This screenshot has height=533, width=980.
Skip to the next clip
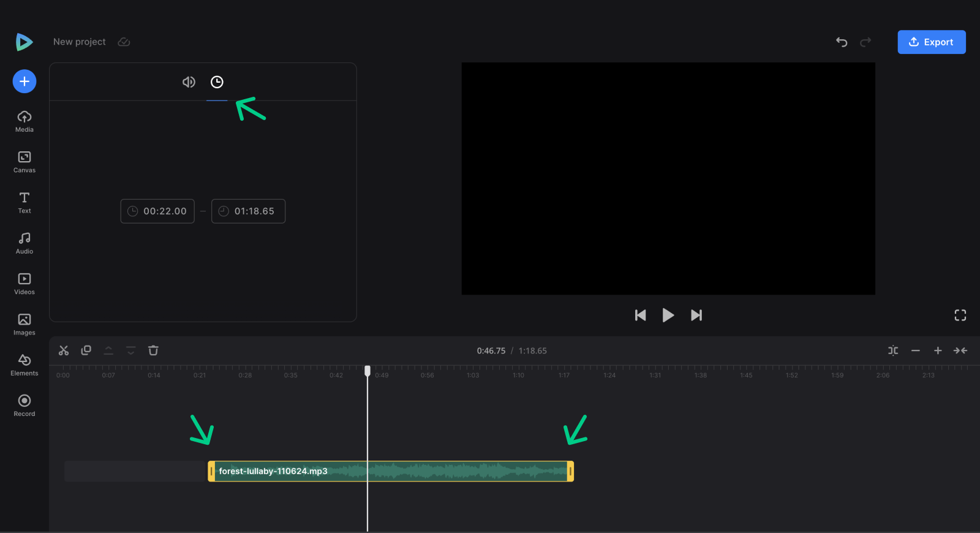[696, 315]
